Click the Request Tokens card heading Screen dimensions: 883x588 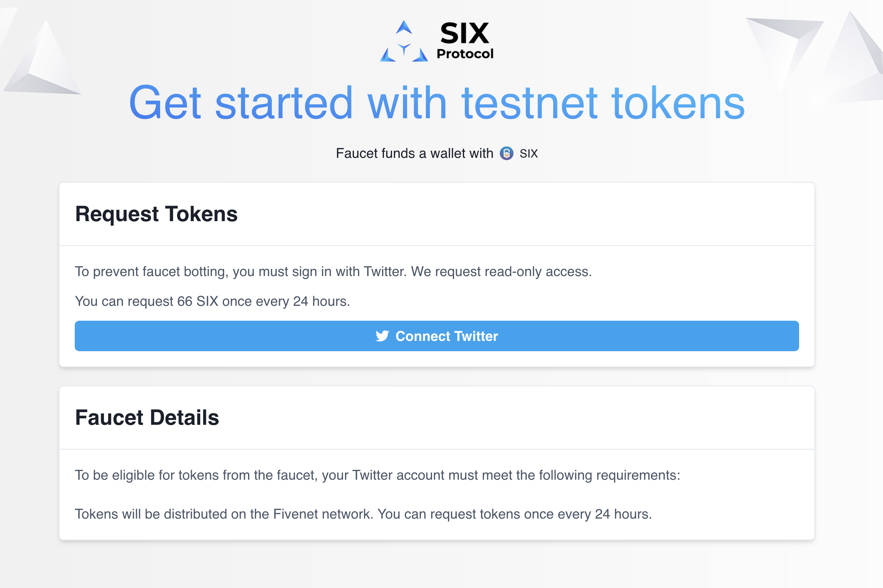click(x=156, y=214)
